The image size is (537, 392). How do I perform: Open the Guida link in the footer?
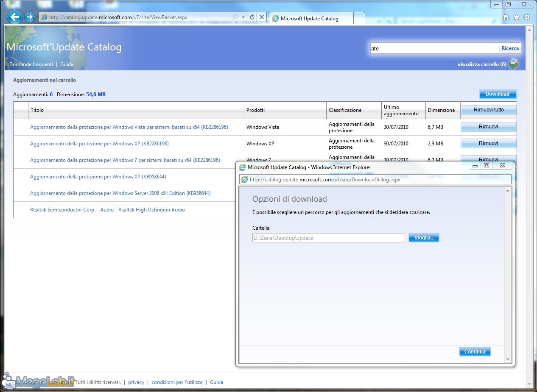216,382
